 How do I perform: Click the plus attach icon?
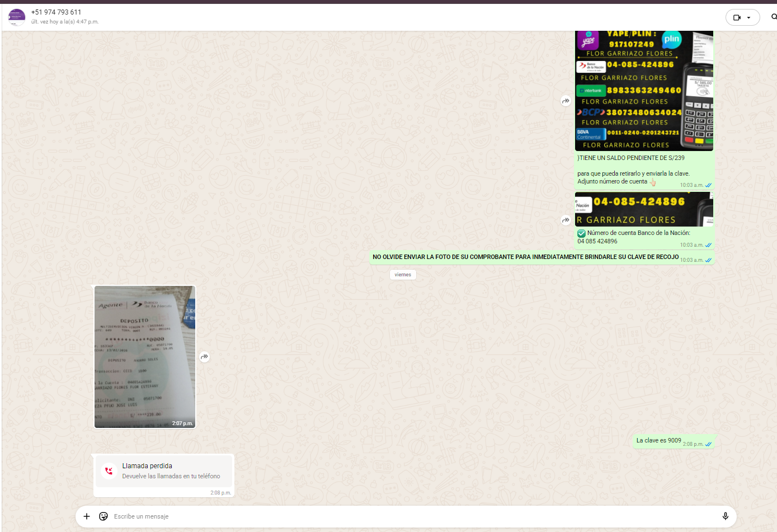coord(87,516)
